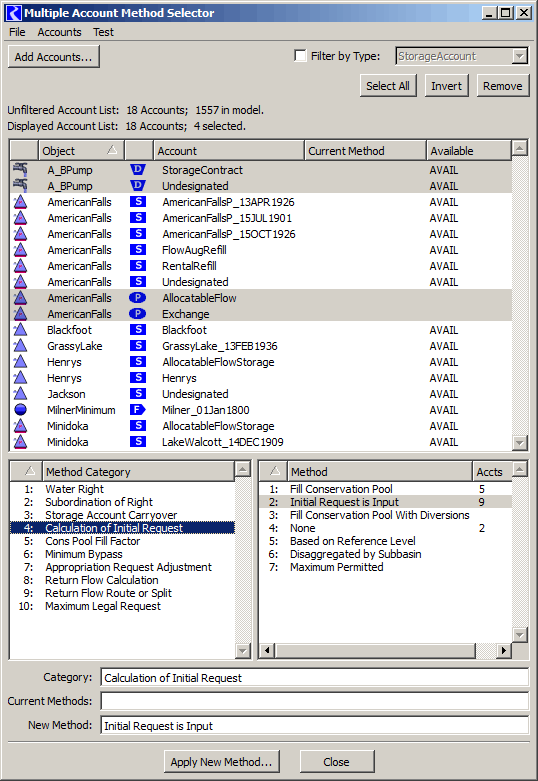Image resolution: width=538 pixels, height=781 pixels.
Task: Click the triangle icon for Blackfoot object row
Action: pos(20,330)
